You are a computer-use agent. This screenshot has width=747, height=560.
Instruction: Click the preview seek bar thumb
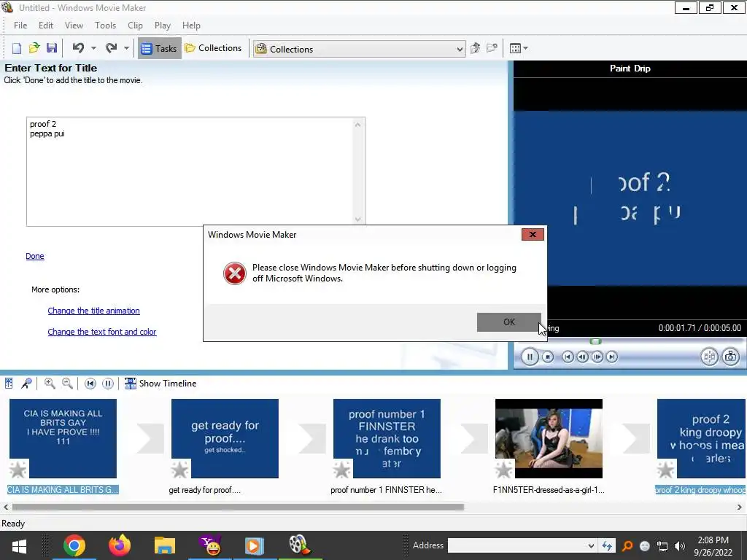click(x=595, y=341)
